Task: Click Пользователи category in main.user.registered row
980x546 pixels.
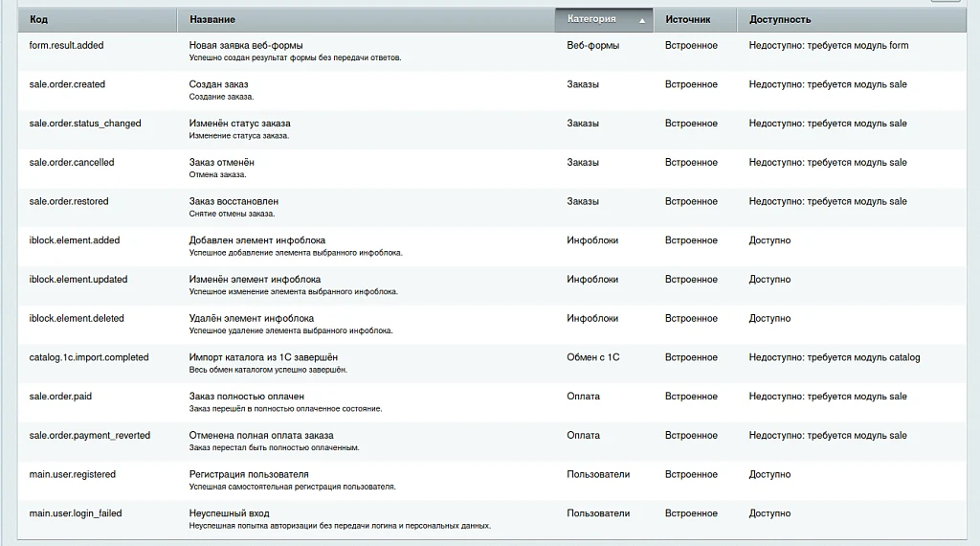Action: pyautogui.click(x=598, y=474)
